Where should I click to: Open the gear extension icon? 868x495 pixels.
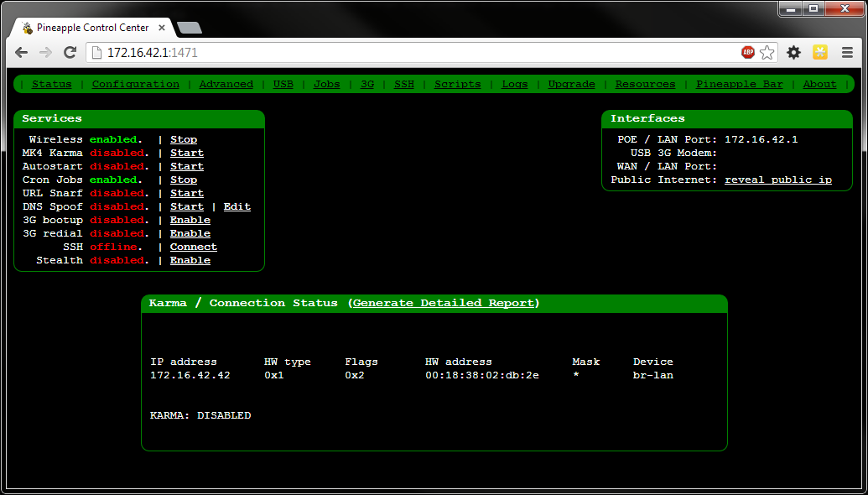[794, 53]
